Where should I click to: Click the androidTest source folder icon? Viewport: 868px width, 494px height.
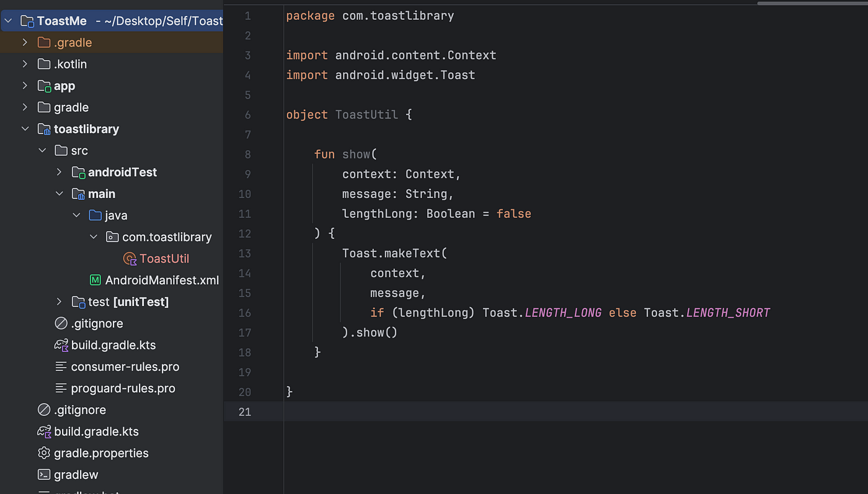click(x=78, y=172)
